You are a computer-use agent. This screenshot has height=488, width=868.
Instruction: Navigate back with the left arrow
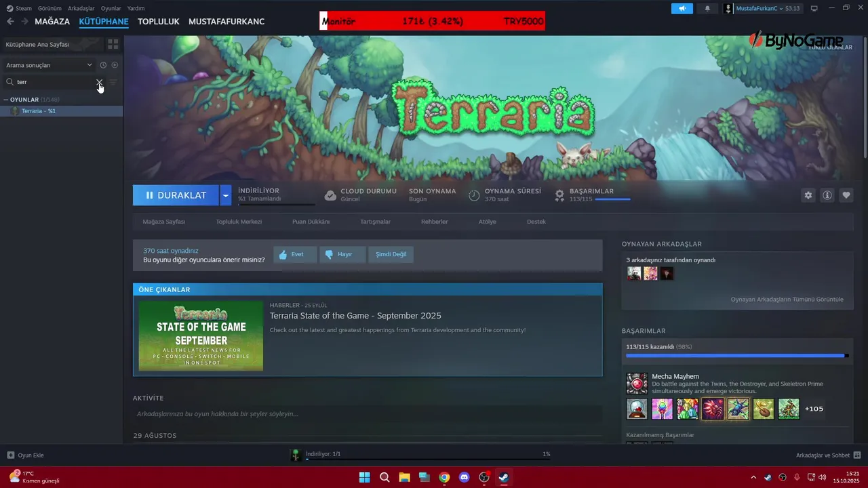tap(10, 22)
